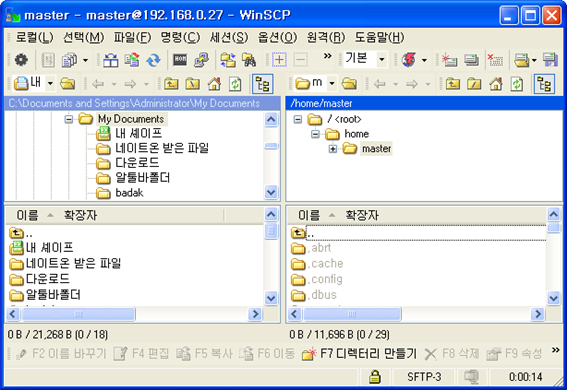Click the Save Session icon
The image size is (567, 390).
pyautogui.click(x=551, y=60)
